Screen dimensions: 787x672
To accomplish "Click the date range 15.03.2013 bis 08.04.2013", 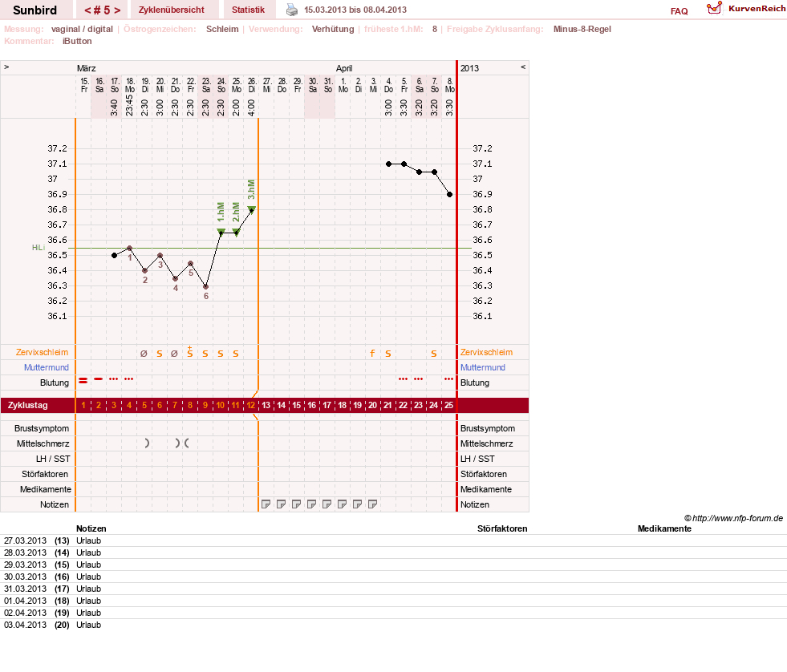I will click(x=355, y=10).
